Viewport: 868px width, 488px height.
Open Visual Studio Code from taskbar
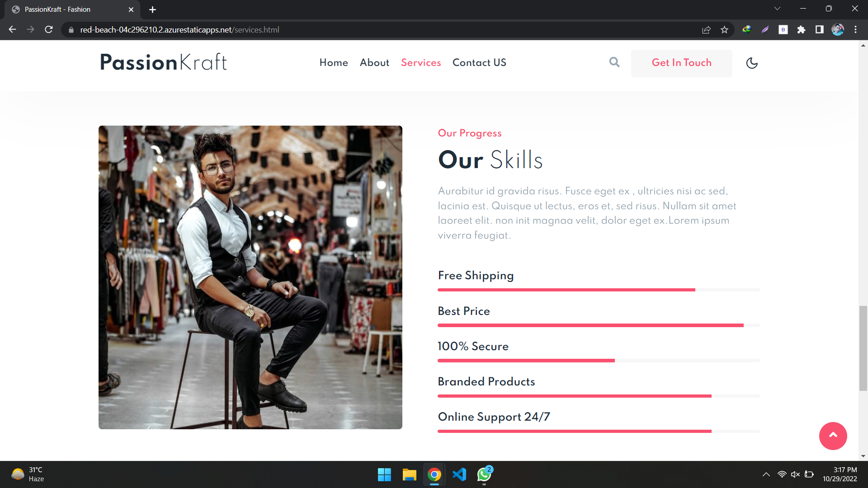coord(459,475)
